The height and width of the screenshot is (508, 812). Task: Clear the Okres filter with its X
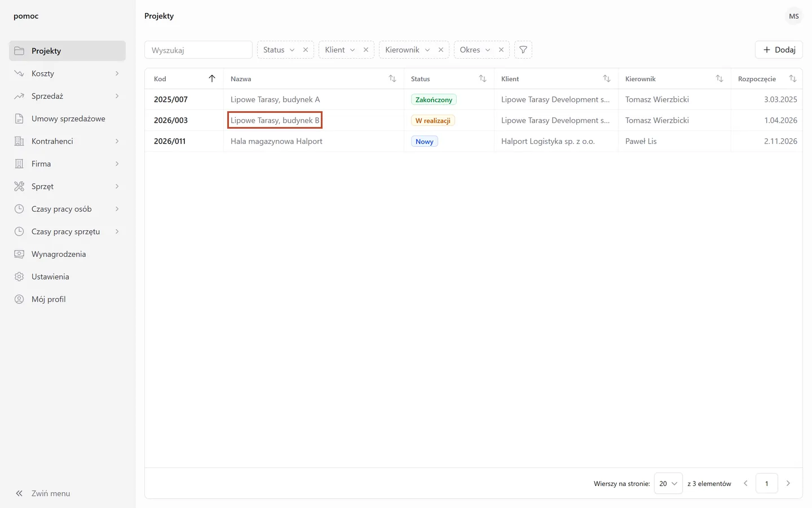coord(501,50)
